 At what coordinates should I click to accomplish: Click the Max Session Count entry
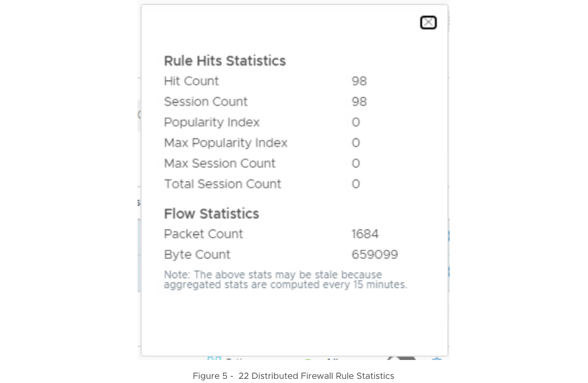coord(220,163)
